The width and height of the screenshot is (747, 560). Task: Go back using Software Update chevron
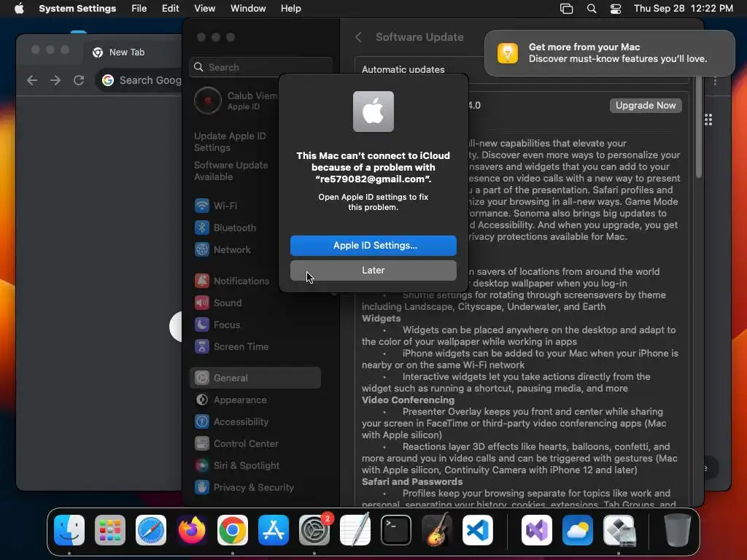click(359, 37)
